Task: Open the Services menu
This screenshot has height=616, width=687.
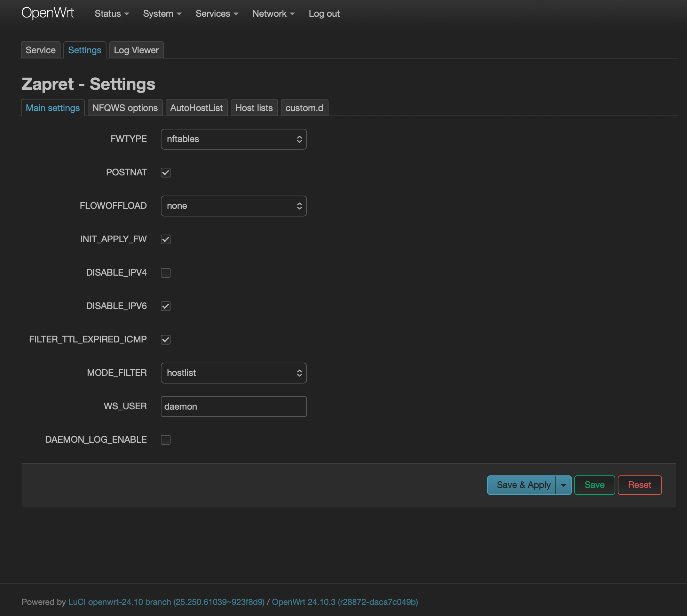Action: coord(217,14)
